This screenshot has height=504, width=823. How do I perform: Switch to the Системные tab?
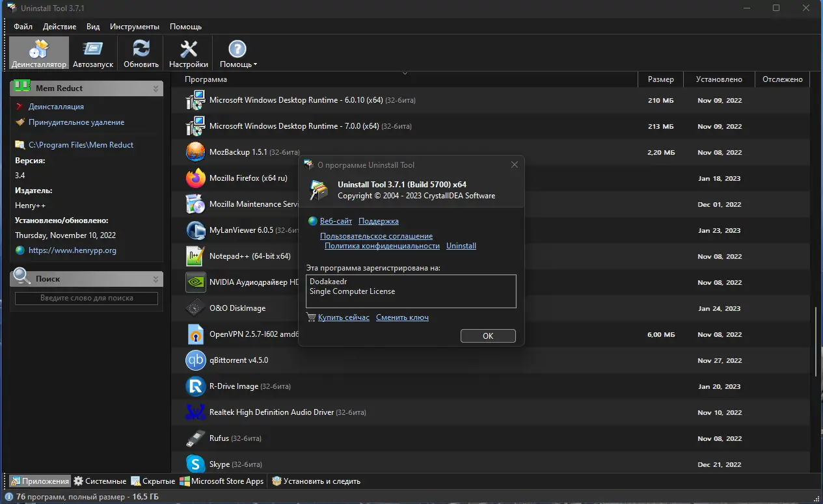100,481
